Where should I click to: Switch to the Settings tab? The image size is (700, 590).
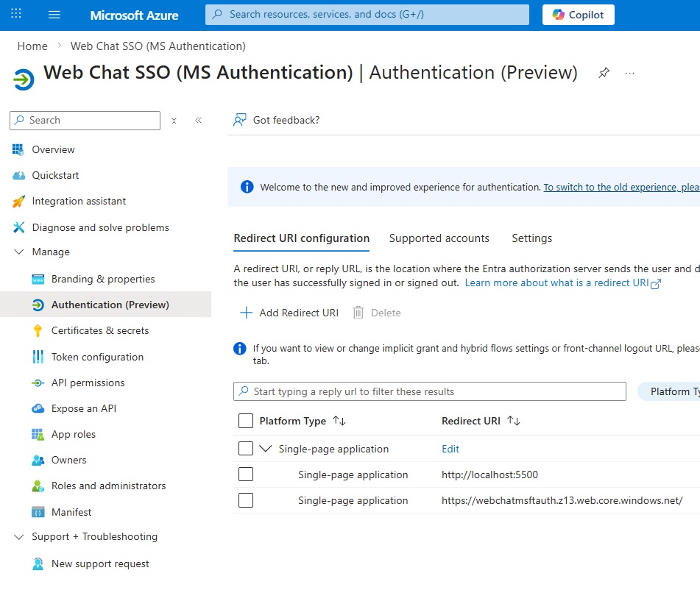point(531,238)
